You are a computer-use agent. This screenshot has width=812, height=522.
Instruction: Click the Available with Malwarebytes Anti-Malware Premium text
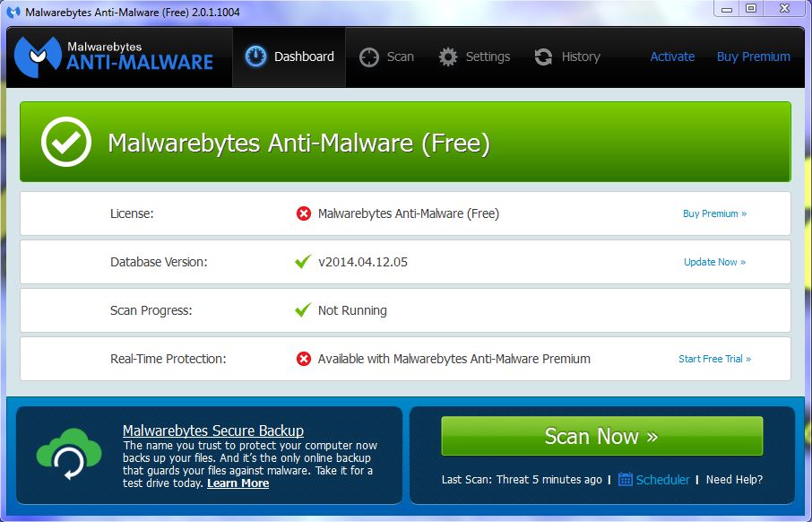click(454, 359)
